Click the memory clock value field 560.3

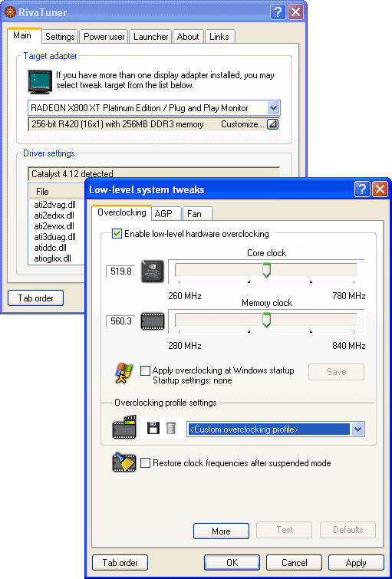pyautogui.click(x=120, y=321)
